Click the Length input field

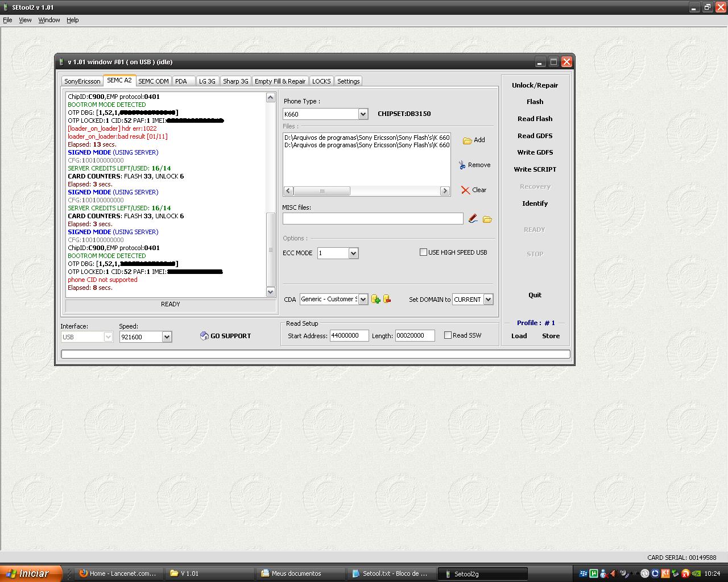pyautogui.click(x=415, y=336)
